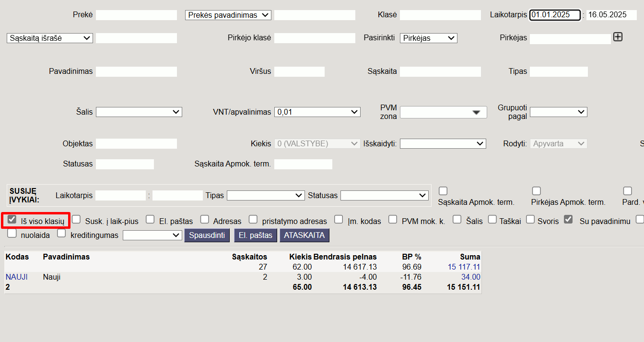Edit Laikotarpis end date 16.05.2025
Viewport: 644px width, 342px height.
point(611,15)
